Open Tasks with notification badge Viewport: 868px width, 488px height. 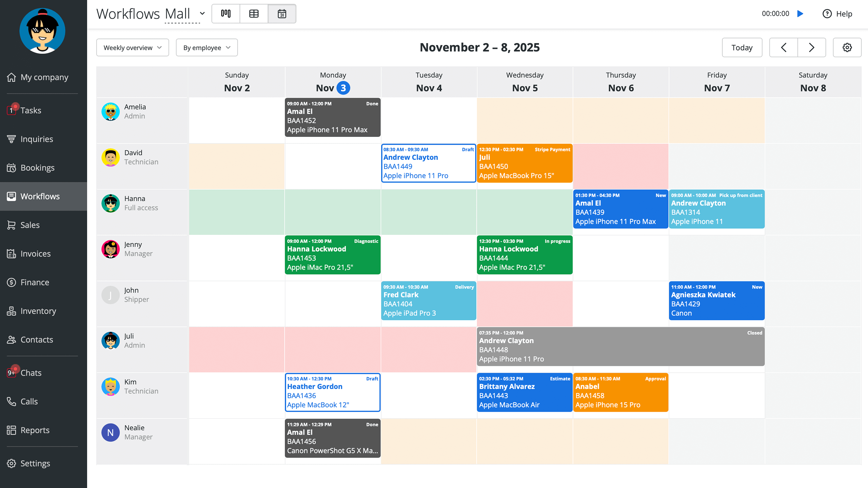coord(31,110)
